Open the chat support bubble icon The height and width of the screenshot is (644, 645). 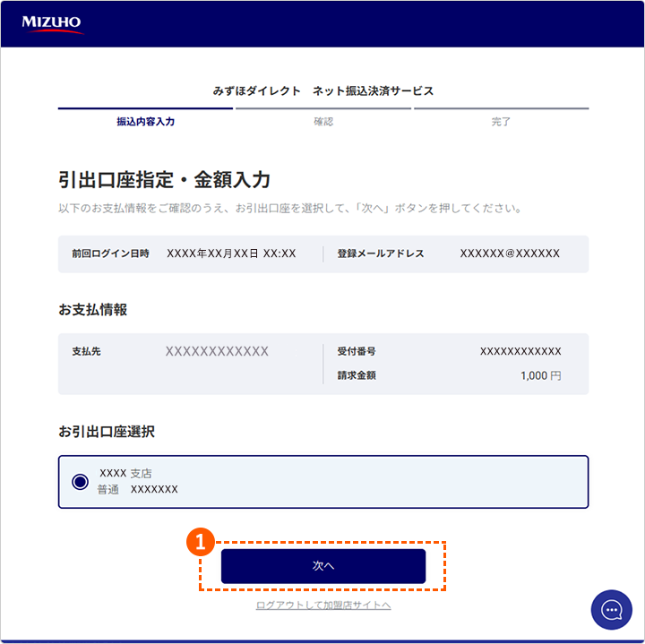611,609
